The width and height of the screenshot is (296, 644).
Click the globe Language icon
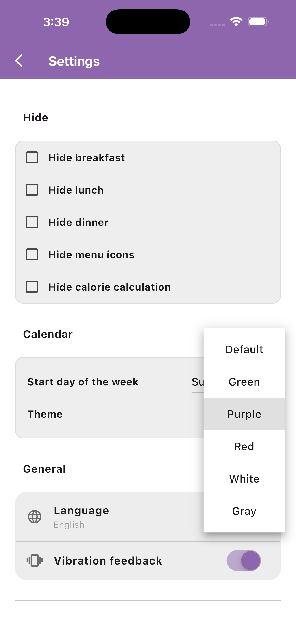(x=35, y=517)
